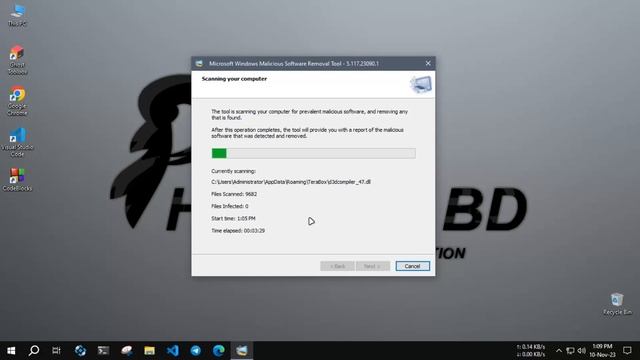This screenshot has height=360, width=640.
Task: Click the scan progress bar
Action: (313, 153)
